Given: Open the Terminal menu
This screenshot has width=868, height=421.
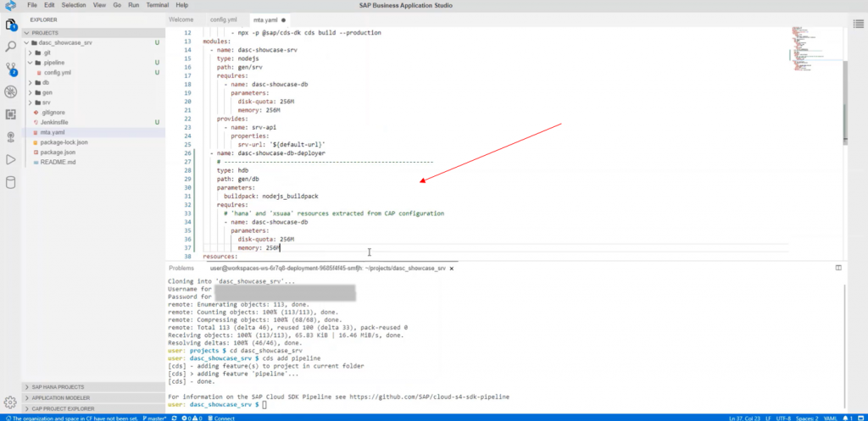Looking at the screenshot, I should [158, 5].
